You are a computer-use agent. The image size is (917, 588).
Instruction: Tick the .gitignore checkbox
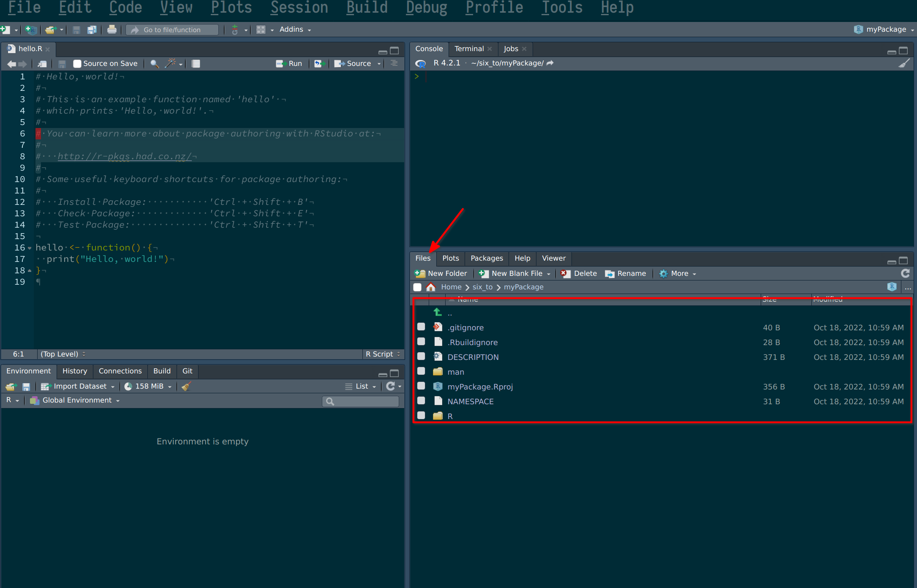421,327
